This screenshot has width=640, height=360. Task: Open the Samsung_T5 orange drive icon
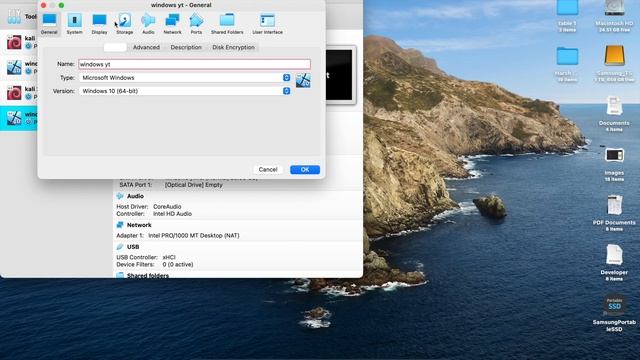tap(614, 64)
